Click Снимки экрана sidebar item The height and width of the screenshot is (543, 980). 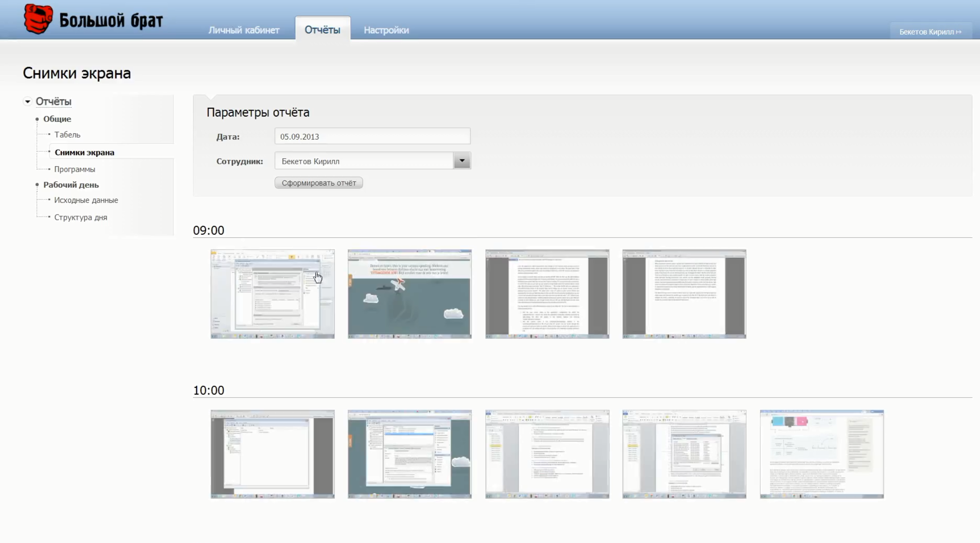click(84, 153)
